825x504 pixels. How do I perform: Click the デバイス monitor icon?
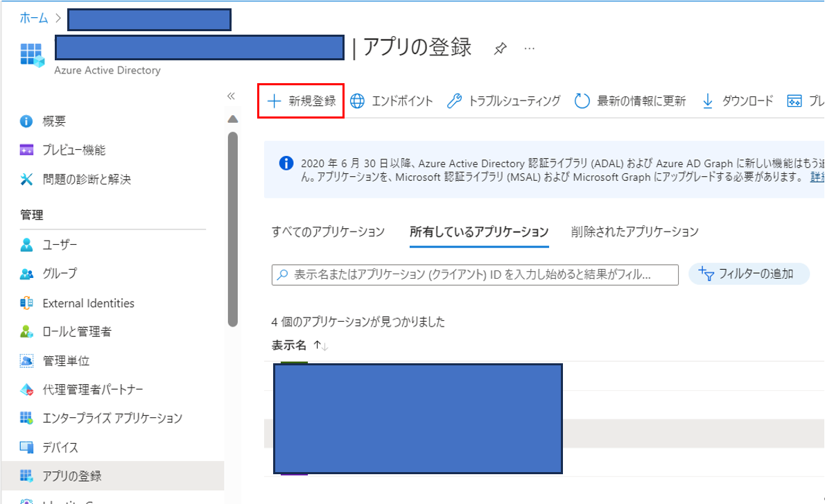point(26,448)
